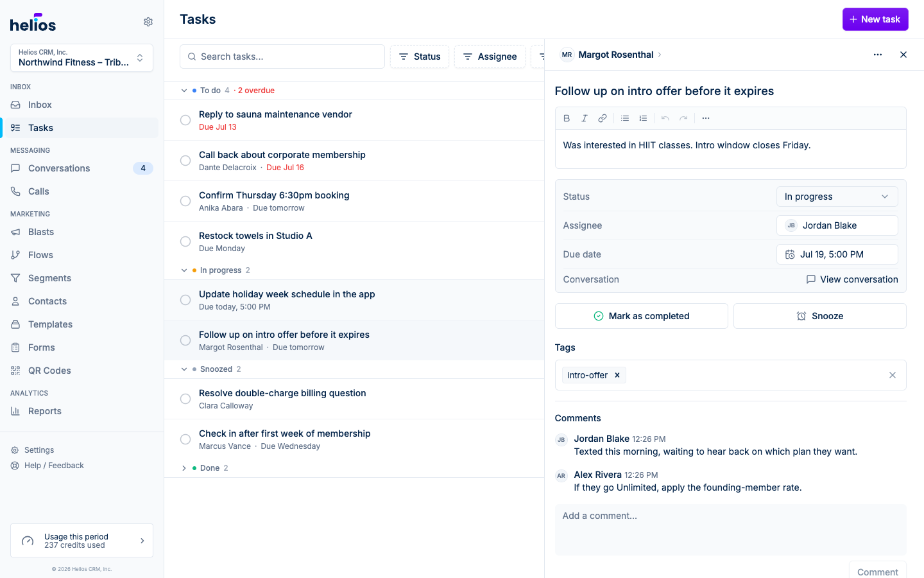Mark 'Update holiday week schedule' as done
The image size is (924, 578).
tap(185, 300)
